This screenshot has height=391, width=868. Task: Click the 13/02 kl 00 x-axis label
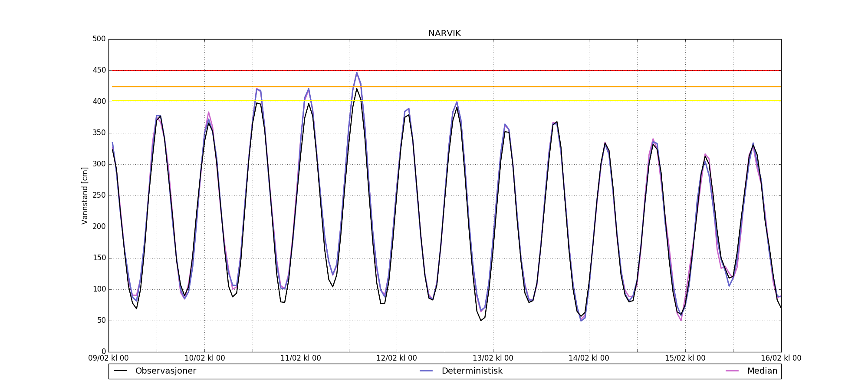(493, 358)
